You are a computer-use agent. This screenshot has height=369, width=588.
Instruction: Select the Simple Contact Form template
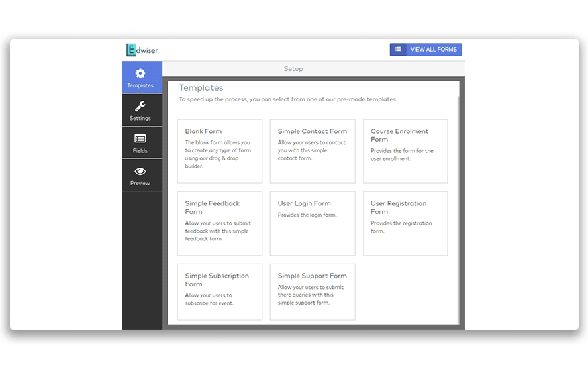coord(313,151)
